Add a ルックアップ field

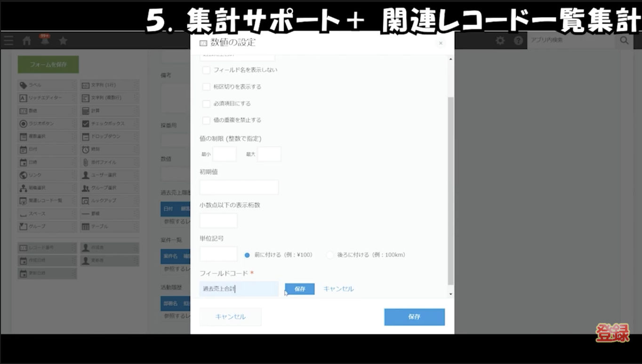tap(109, 200)
